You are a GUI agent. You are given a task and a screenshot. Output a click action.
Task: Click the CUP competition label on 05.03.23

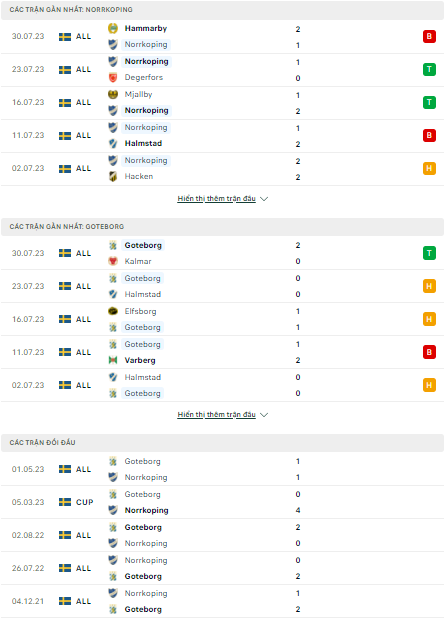click(84, 502)
